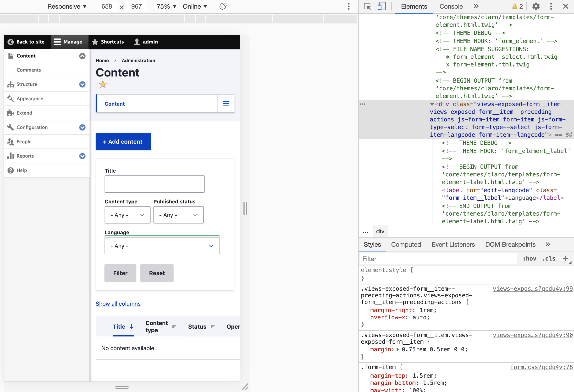Click the Appearance brush icon
The width and height of the screenshot is (574, 392).
(x=10, y=98)
